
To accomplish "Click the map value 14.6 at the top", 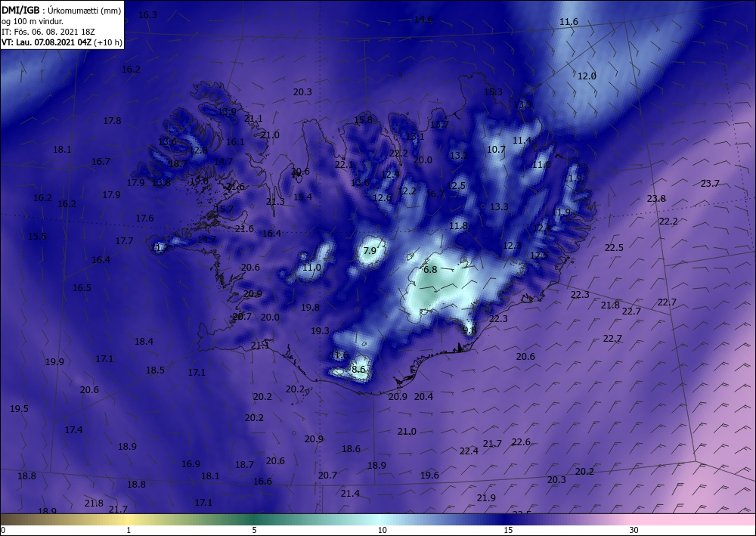I will click(x=423, y=20).
